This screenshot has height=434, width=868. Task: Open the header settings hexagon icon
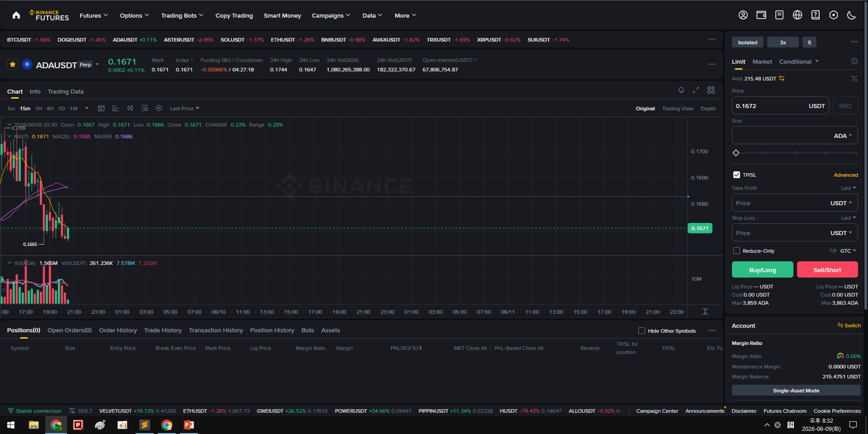(833, 15)
